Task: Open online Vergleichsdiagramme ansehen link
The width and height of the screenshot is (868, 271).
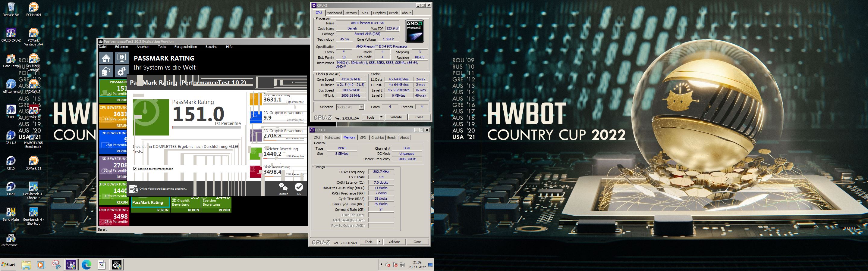Action: pyautogui.click(x=158, y=189)
